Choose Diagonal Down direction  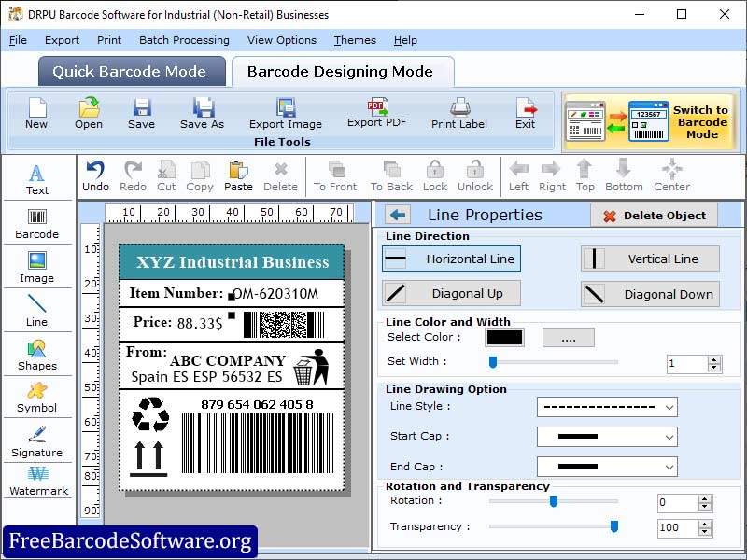[650, 294]
